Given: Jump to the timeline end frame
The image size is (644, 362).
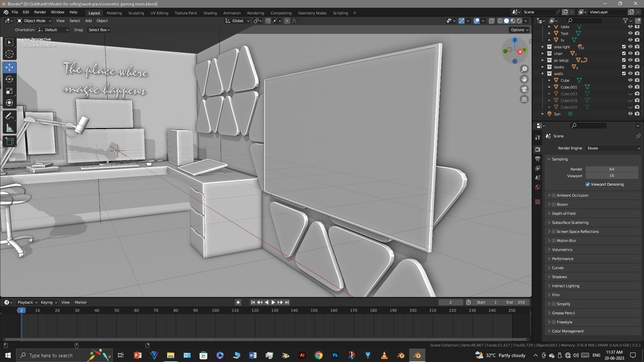Looking at the screenshot, I should click(287, 302).
